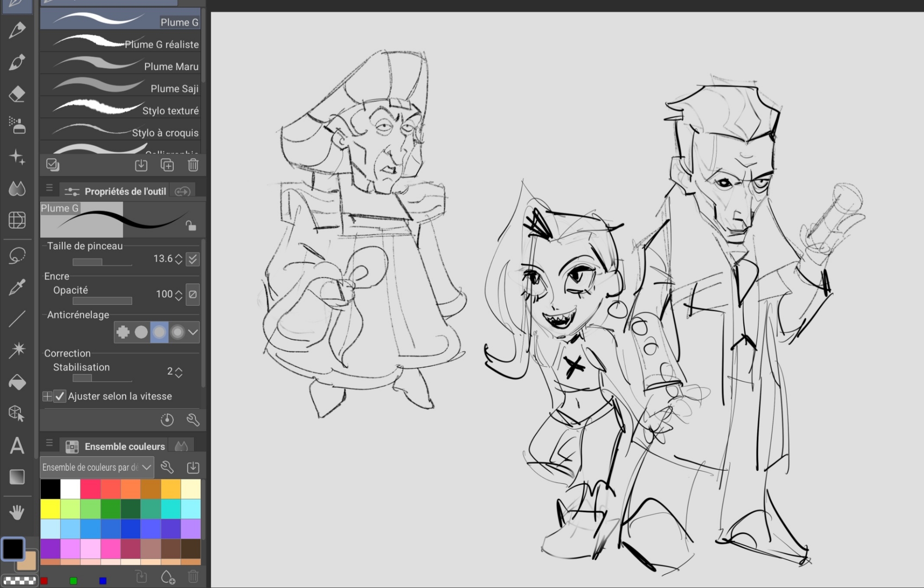Select the Hand move tool
Viewport: 924px width, 588px height.
(17, 512)
